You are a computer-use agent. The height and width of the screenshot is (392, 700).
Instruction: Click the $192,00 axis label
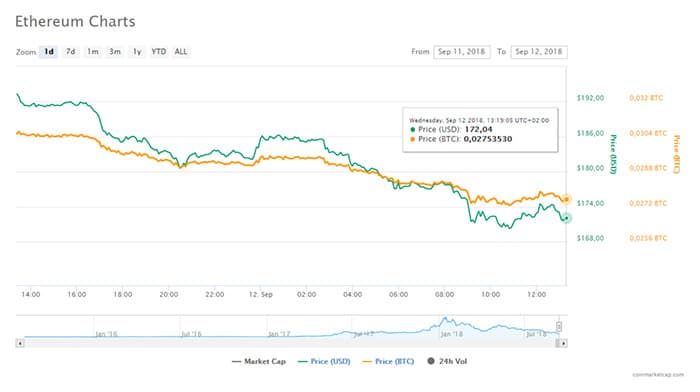point(590,98)
